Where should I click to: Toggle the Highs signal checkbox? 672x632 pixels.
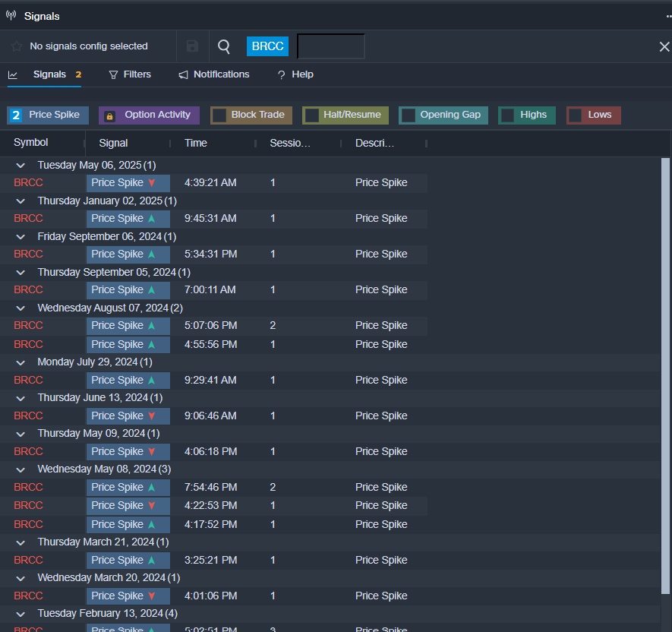pyautogui.click(x=508, y=115)
